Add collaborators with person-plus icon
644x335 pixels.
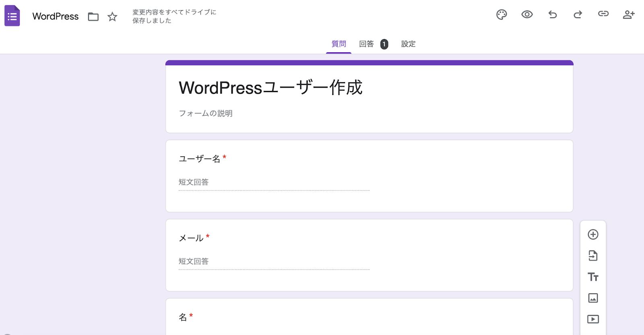point(628,15)
